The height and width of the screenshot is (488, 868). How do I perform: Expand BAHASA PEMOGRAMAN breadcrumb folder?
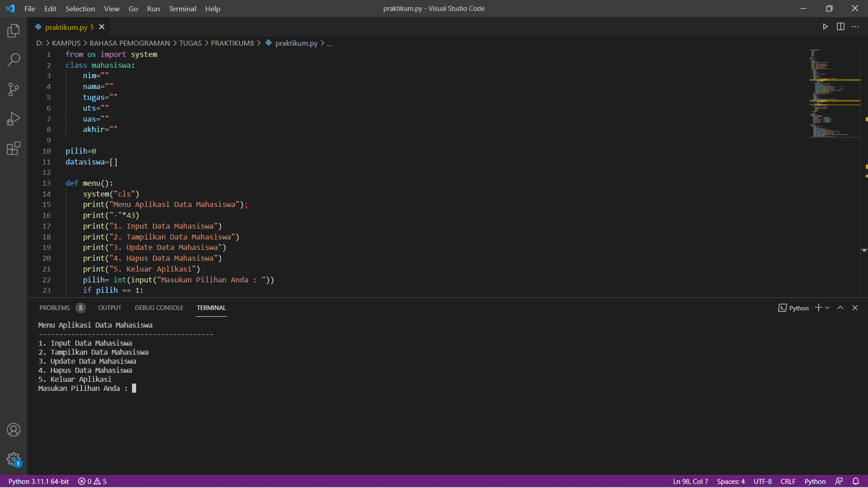click(x=130, y=43)
